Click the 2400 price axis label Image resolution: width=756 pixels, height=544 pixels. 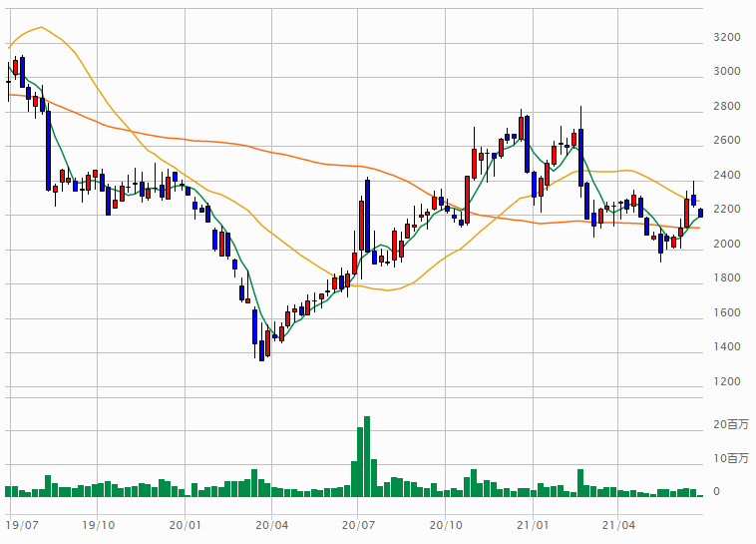click(727, 175)
